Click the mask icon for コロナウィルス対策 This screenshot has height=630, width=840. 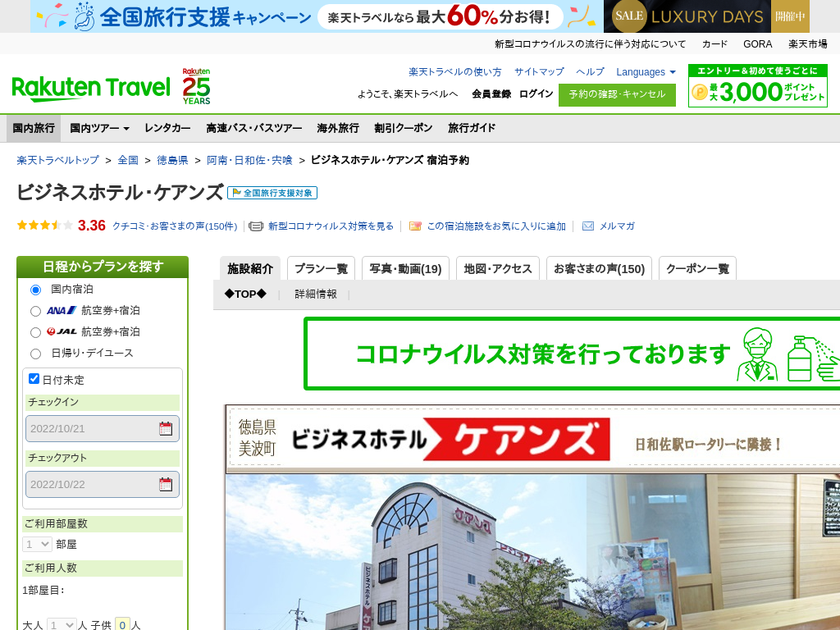(x=256, y=226)
